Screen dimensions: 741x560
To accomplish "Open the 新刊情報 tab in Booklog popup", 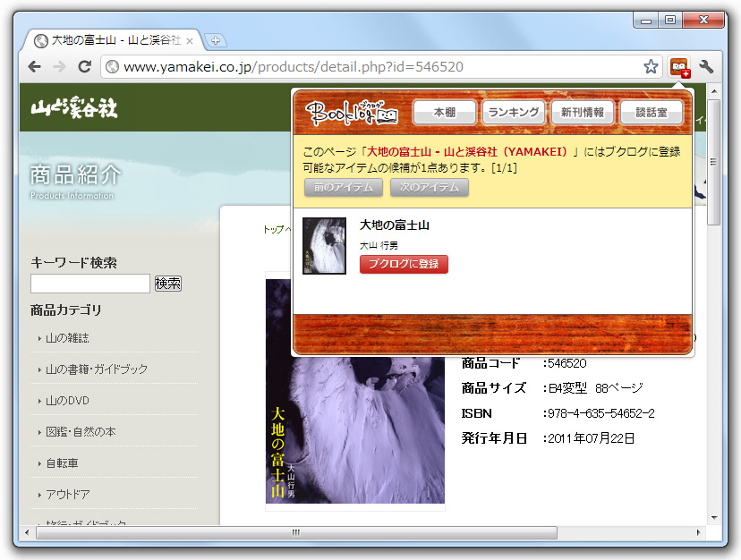I will point(583,113).
